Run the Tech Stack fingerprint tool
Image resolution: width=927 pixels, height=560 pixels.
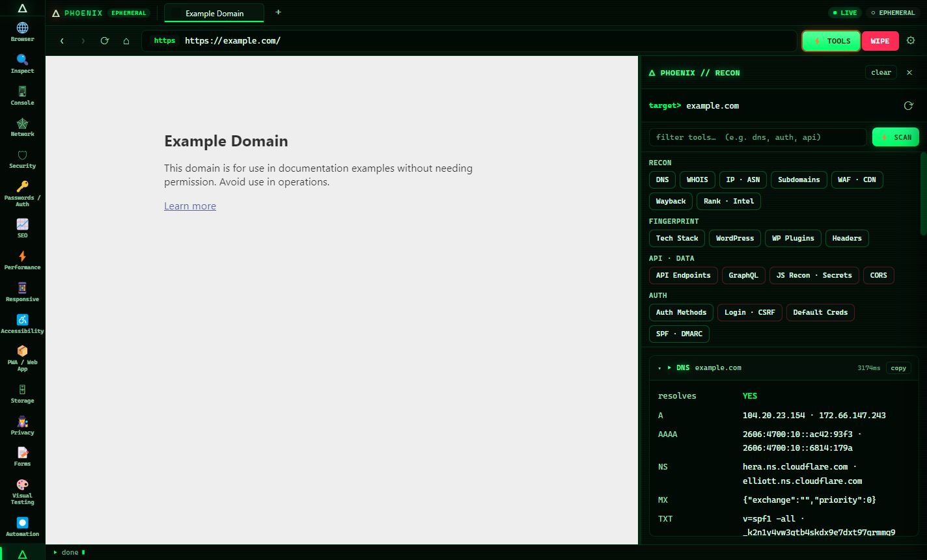tap(677, 238)
